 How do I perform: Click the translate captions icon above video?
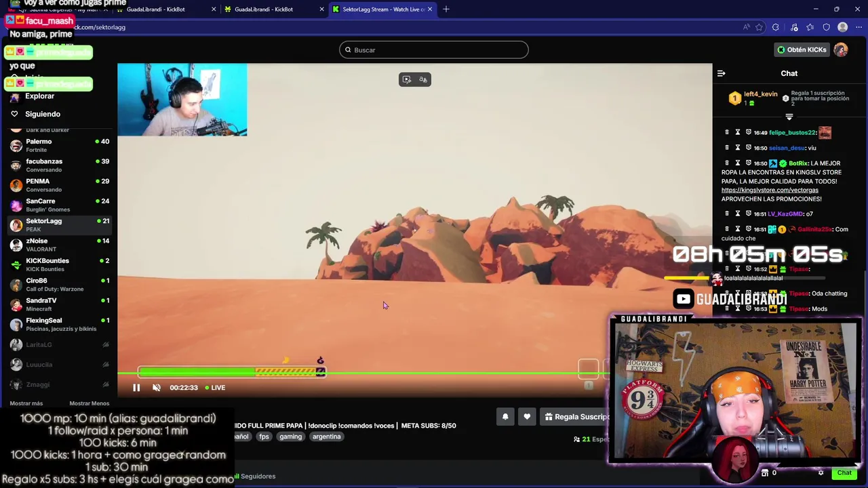pos(423,79)
